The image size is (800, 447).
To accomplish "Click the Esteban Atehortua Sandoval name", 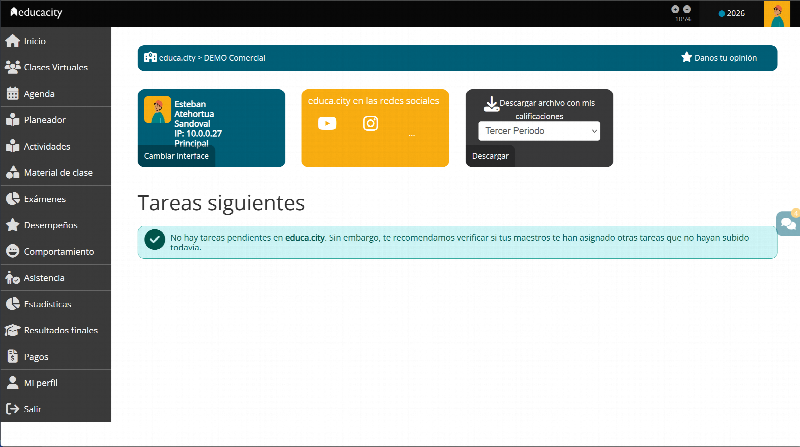I will click(x=194, y=114).
